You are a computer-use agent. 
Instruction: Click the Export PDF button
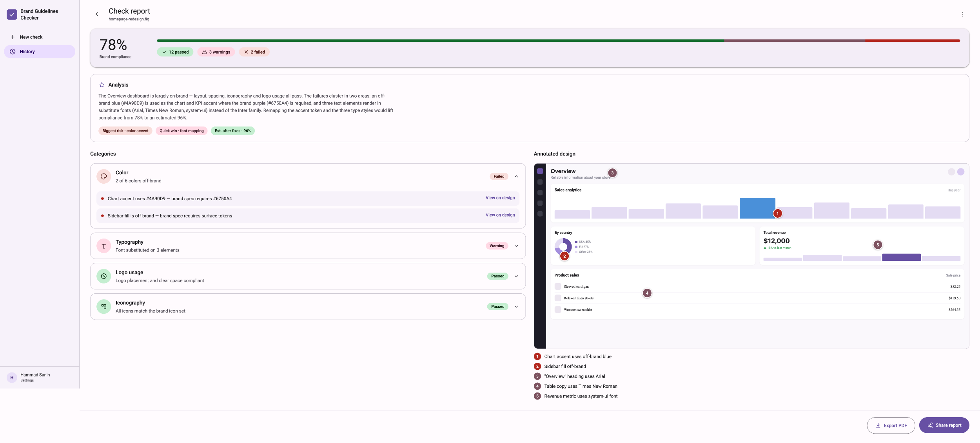pyautogui.click(x=891, y=425)
